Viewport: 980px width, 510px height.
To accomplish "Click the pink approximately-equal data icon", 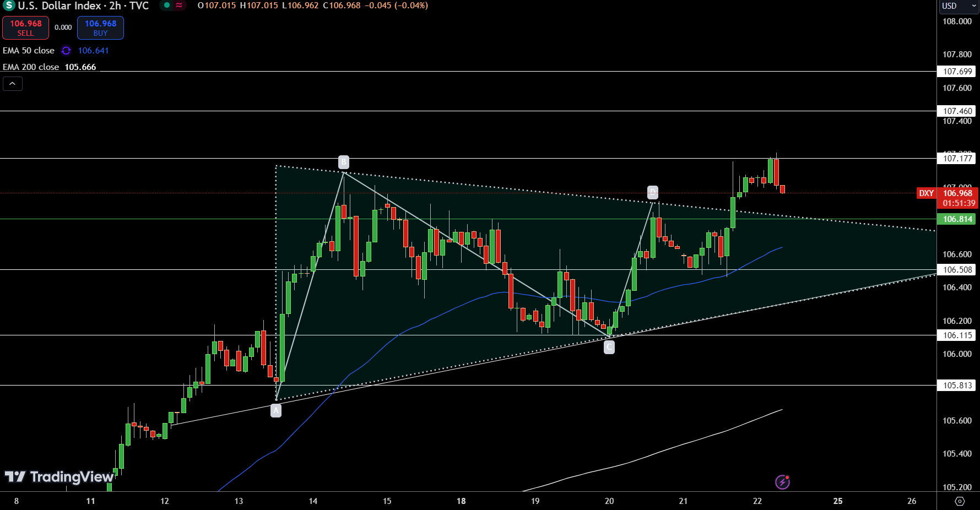I will [x=179, y=6].
